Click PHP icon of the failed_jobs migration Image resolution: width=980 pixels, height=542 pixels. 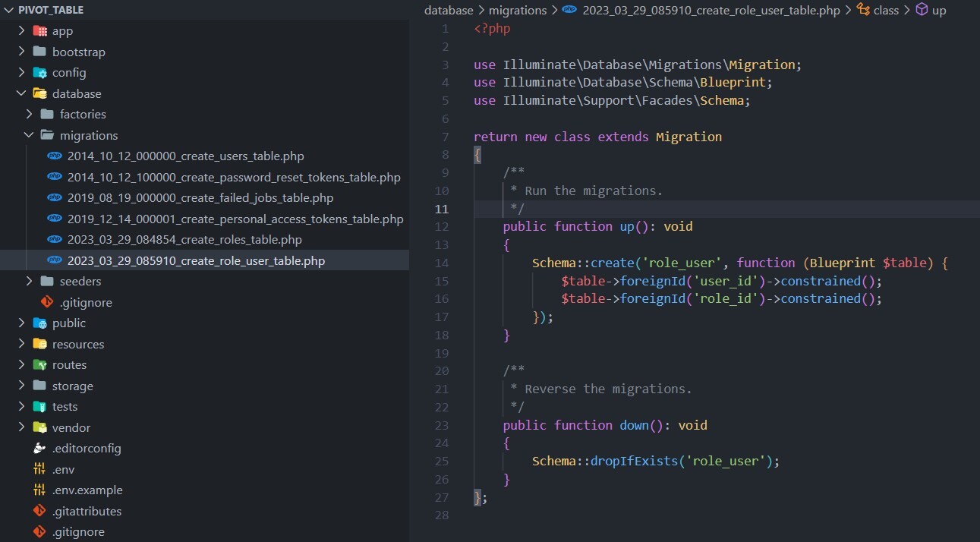55,197
